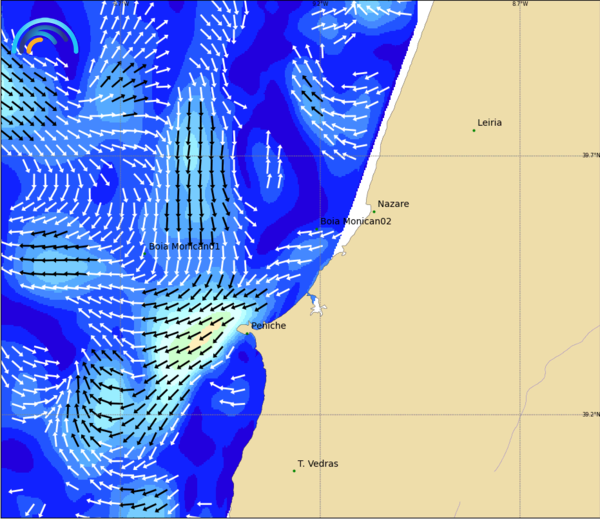Image resolution: width=600 pixels, height=519 pixels.
Task: Click the 39.7°N latitude label
Action: coord(590,155)
